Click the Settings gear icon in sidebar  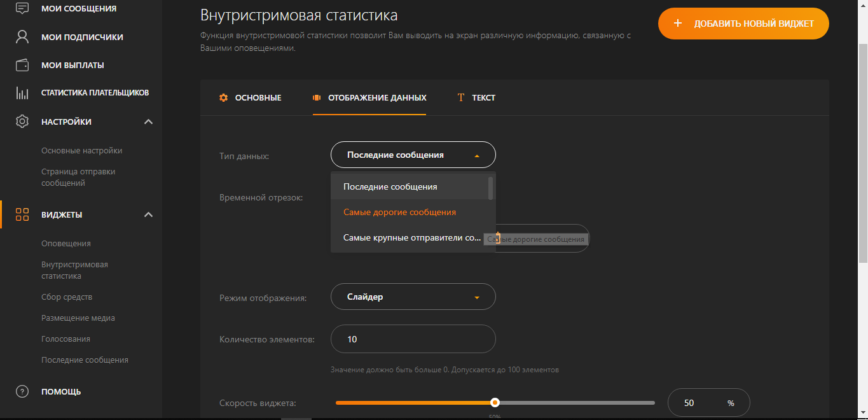tap(22, 122)
